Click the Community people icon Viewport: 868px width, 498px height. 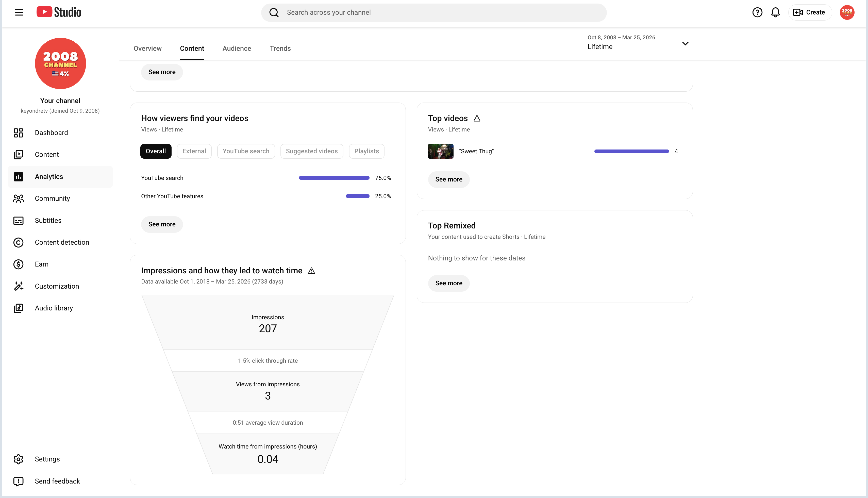pyautogui.click(x=19, y=198)
